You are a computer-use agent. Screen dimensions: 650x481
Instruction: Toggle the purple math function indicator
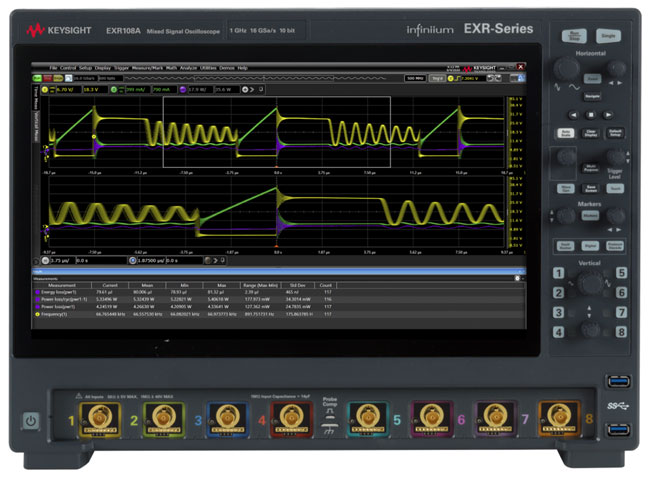point(183,90)
